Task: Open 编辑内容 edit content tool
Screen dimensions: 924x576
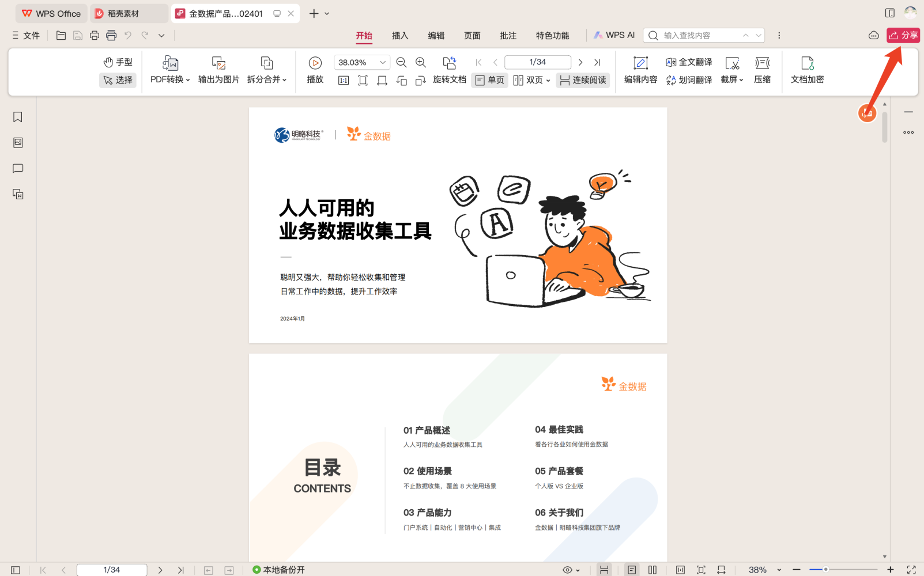Action: [640, 70]
